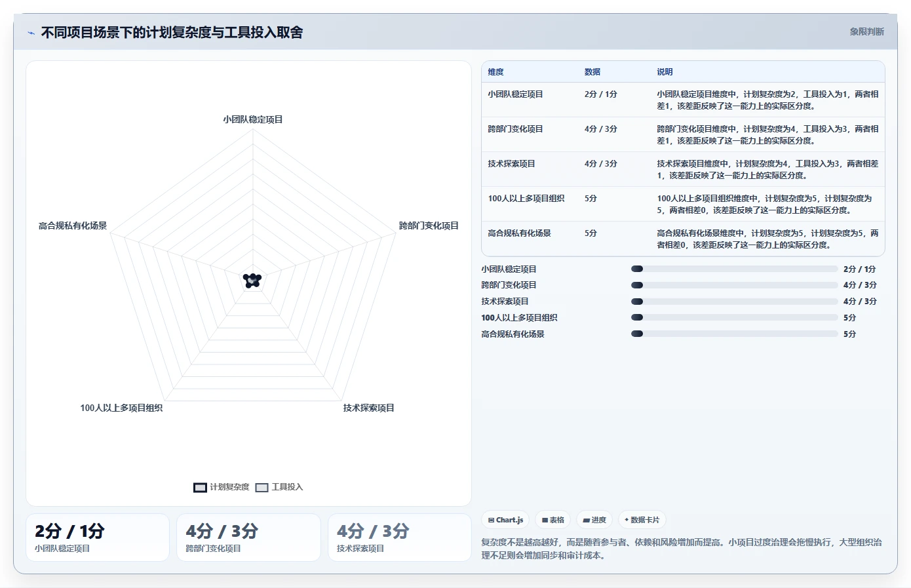Select the 进度 tag chip
911x588 pixels.
(x=594, y=520)
